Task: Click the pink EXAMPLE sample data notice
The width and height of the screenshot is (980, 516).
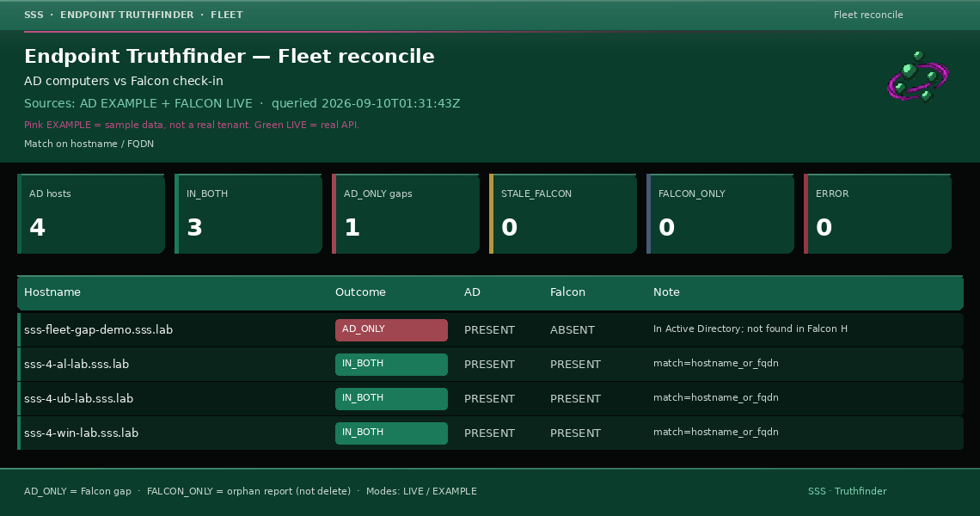Action: point(191,125)
